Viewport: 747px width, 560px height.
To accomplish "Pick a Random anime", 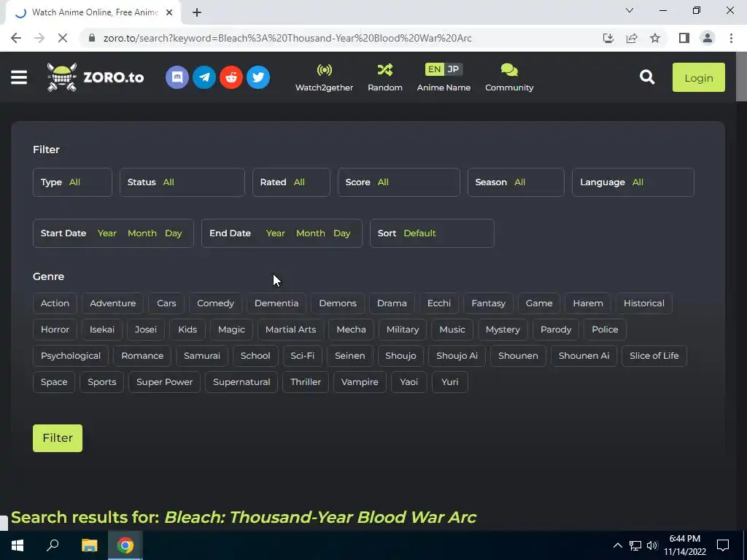I will click(385, 77).
